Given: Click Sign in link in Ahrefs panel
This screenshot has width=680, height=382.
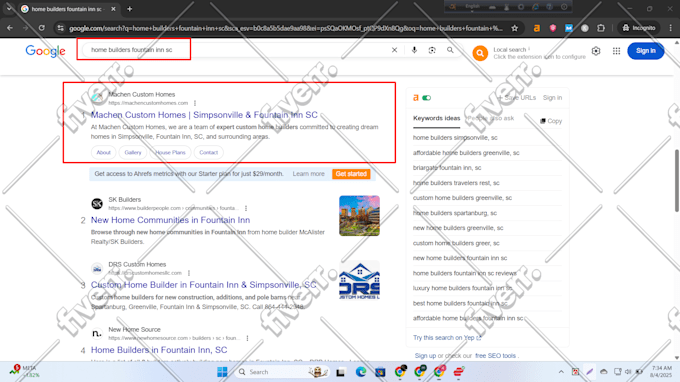Looking at the screenshot, I should (552, 98).
